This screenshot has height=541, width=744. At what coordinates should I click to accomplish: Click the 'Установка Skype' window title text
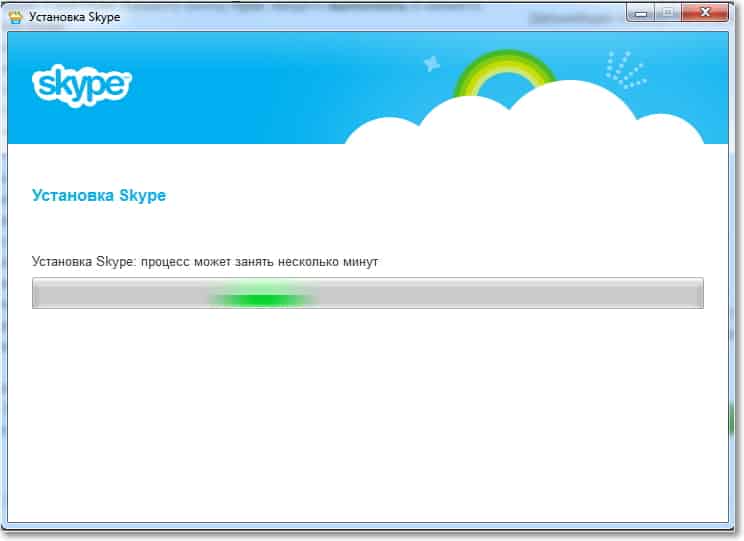point(74,18)
